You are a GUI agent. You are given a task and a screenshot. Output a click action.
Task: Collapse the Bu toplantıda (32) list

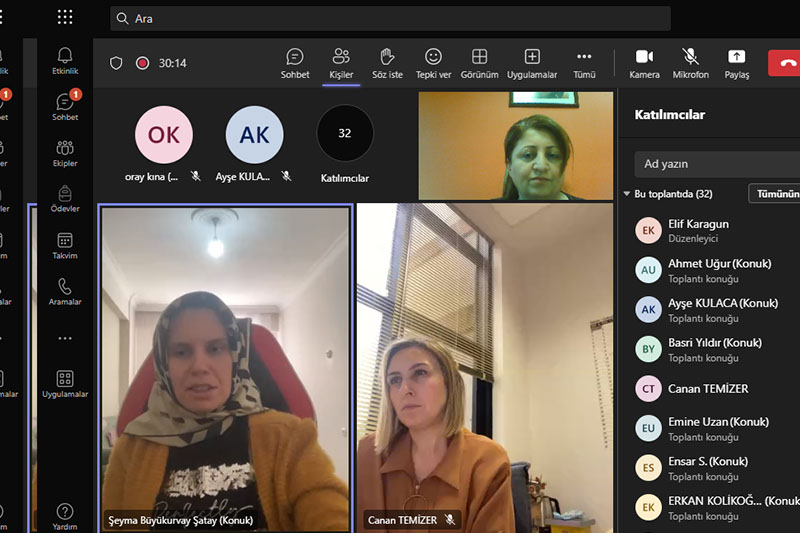[x=627, y=194]
